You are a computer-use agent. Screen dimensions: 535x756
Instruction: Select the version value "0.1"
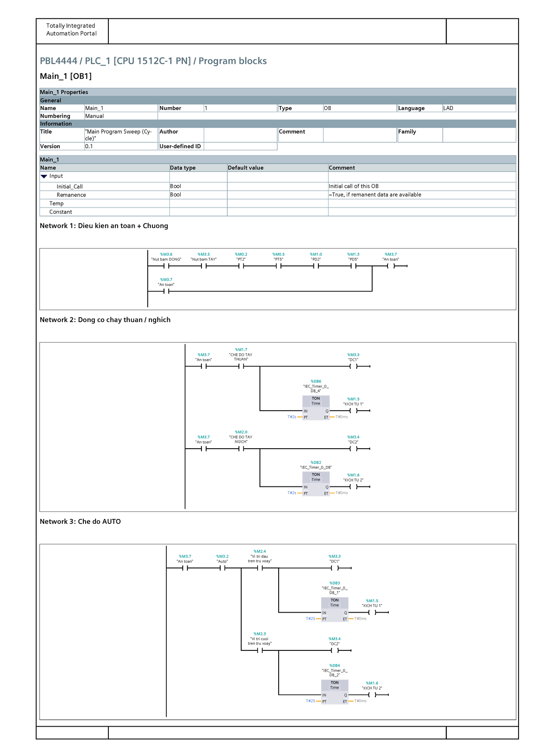[x=89, y=147]
